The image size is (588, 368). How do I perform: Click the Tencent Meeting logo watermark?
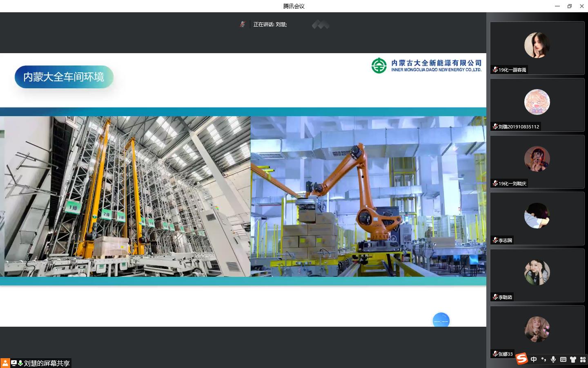pos(321,25)
